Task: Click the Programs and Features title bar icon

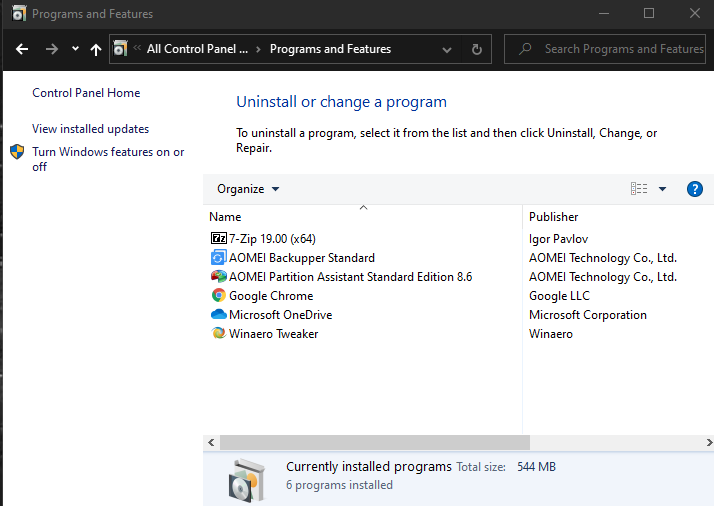Action: click(19, 13)
